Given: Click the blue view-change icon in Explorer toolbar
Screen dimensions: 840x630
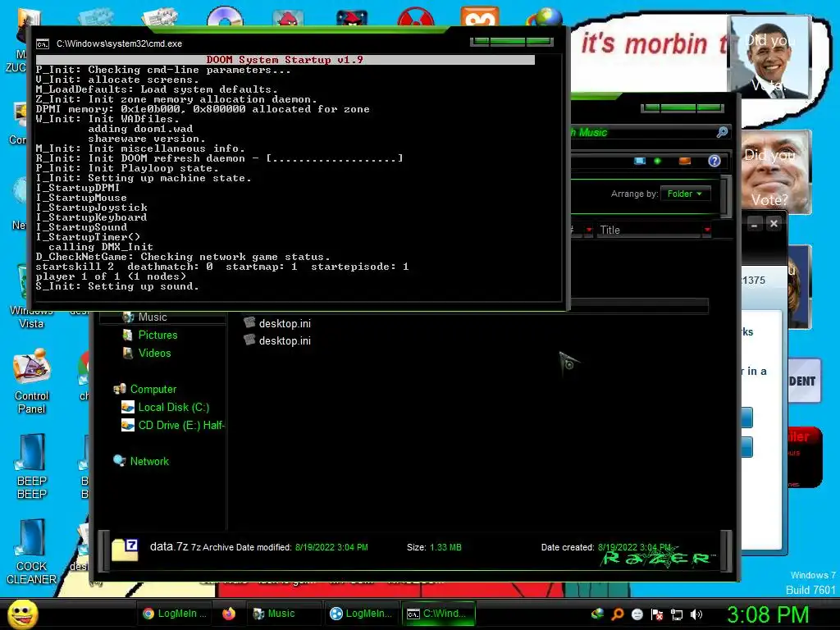Looking at the screenshot, I should click(640, 161).
